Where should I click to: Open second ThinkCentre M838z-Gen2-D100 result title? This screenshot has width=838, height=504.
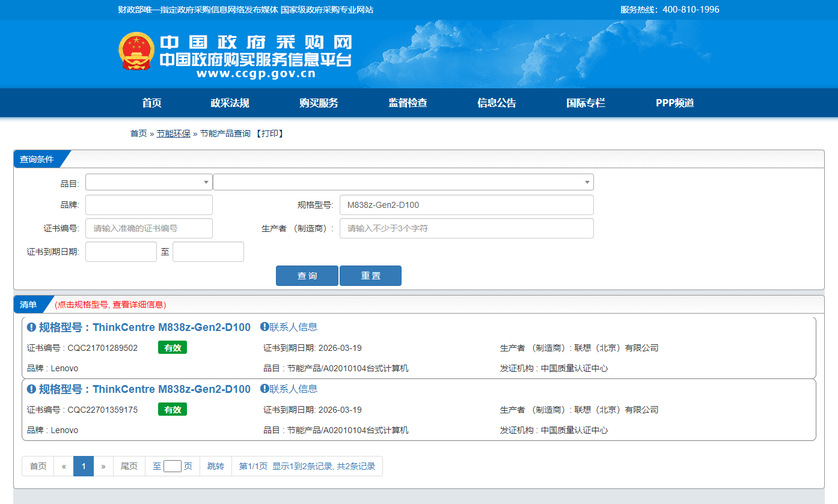(x=145, y=389)
